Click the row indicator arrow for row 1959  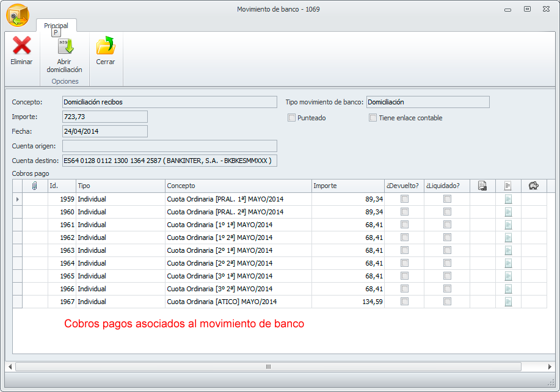(17, 199)
